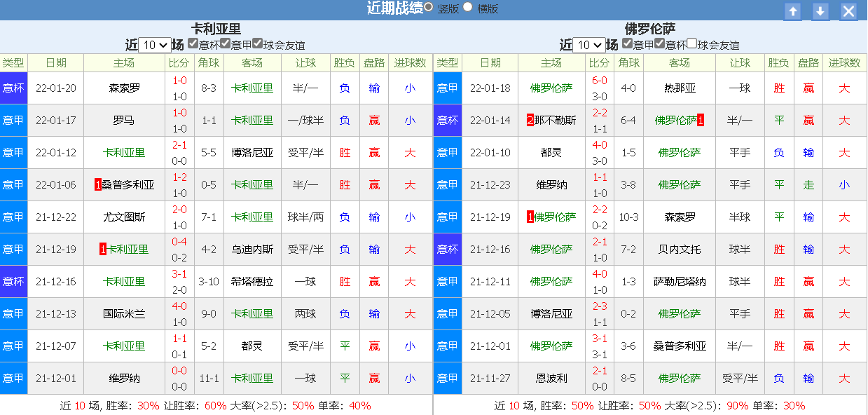Click the date 21-12-23
This screenshot has width=868, height=415.
pos(490,185)
